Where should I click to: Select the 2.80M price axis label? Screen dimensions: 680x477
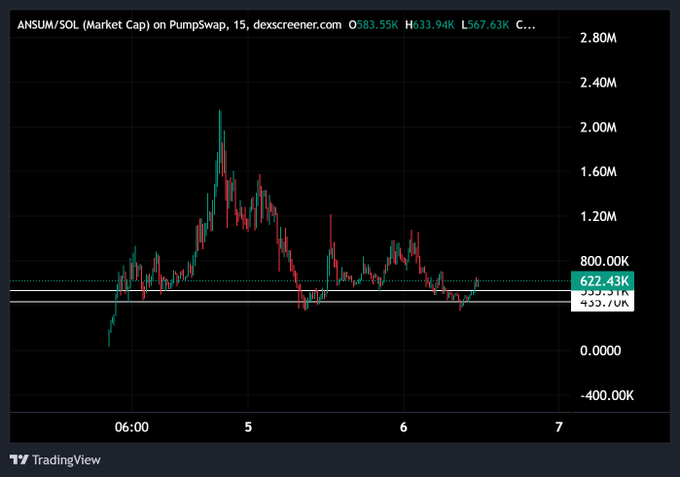coord(598,38)
